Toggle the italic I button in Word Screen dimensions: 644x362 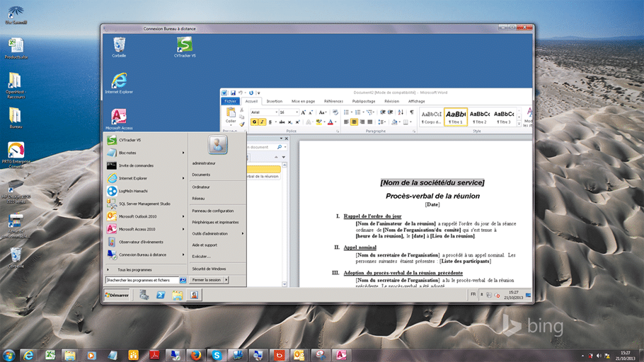click(262, 122)
